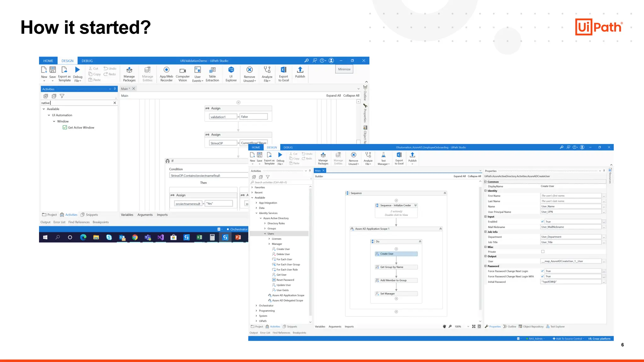
Task: Click Export to Excel in front window
Action: coord(399,155)
